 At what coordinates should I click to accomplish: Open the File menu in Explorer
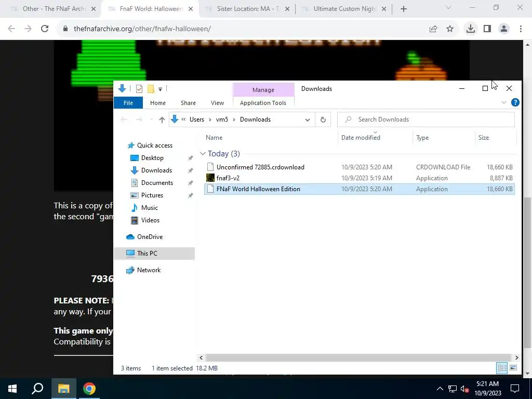tap(128, 103)
